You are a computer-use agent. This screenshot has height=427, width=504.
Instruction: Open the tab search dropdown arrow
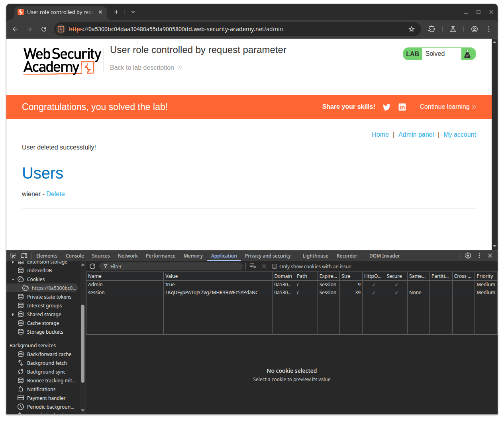click(133, 12)
